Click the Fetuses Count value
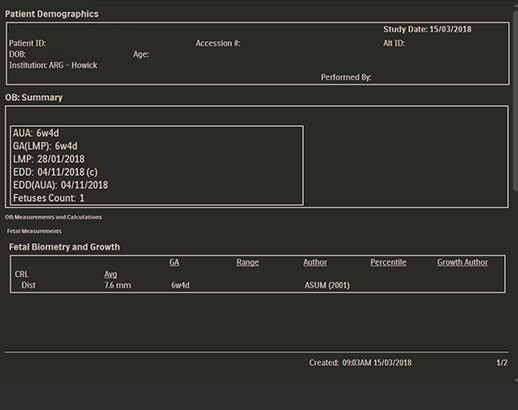The width and height of the screenshot is (518, 410). pos(82,198)
